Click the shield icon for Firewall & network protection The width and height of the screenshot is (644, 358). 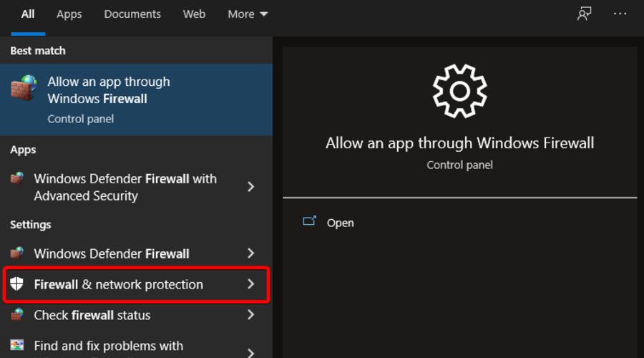(x=17, y=284)
